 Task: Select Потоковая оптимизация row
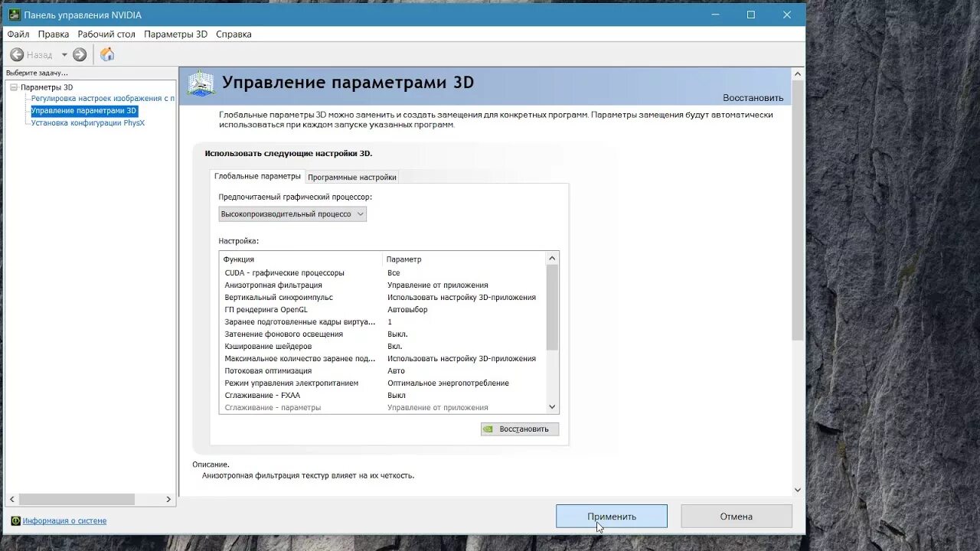coord(383,370)
